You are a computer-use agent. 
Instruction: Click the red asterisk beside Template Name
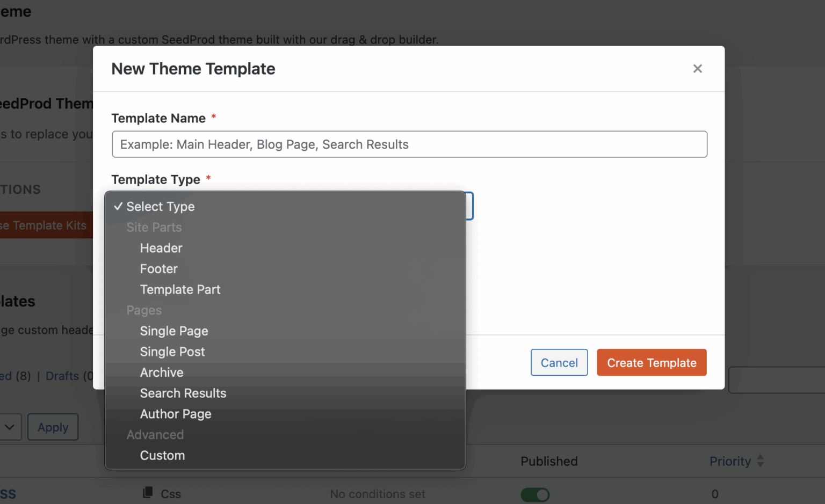pyautogui.click(x=213, y=116)
